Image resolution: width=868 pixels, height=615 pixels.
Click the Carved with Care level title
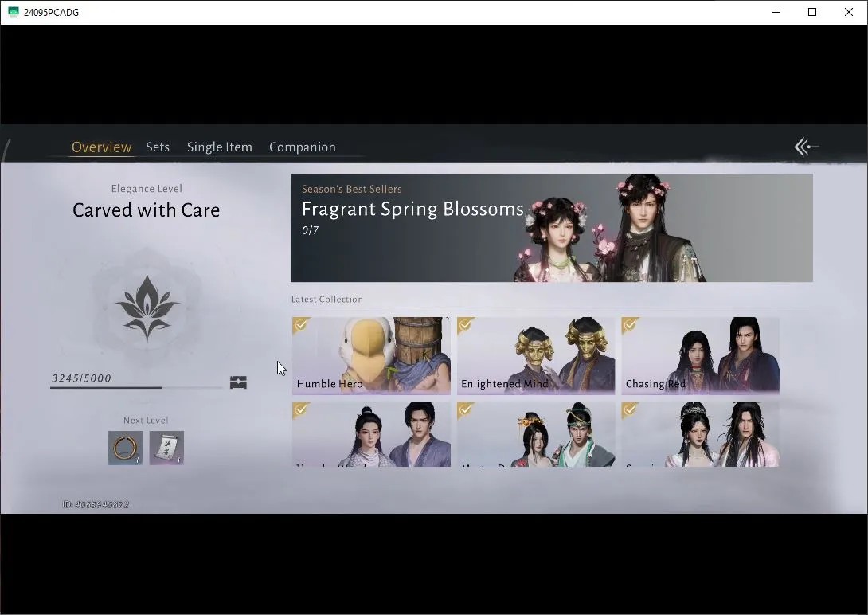point(147,210)
